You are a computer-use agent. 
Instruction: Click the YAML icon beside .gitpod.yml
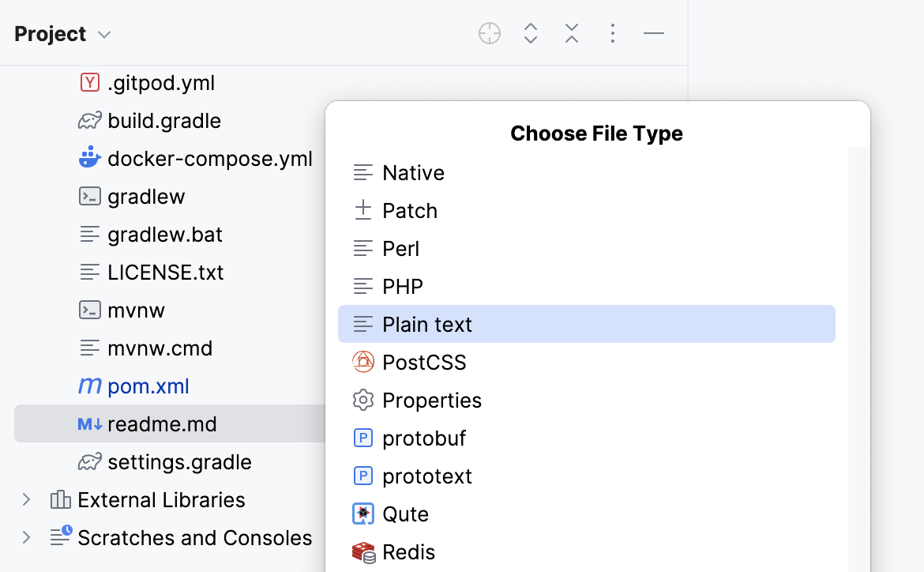[89, 82]
